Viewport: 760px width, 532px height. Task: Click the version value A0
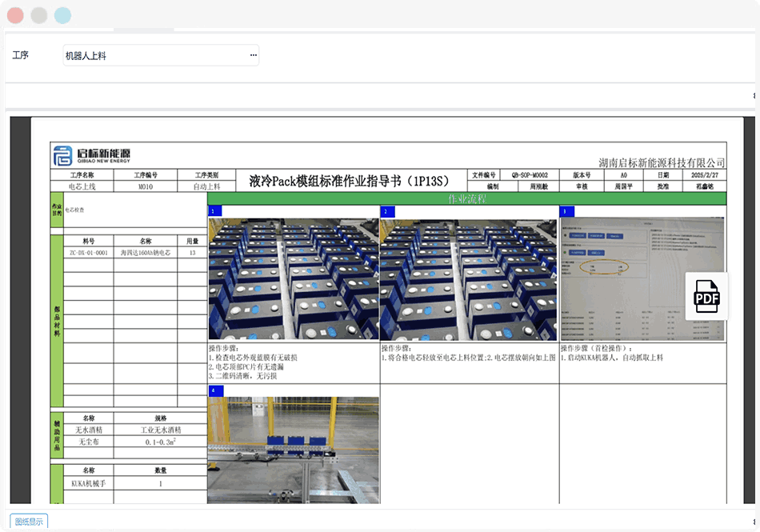[623, 175]
